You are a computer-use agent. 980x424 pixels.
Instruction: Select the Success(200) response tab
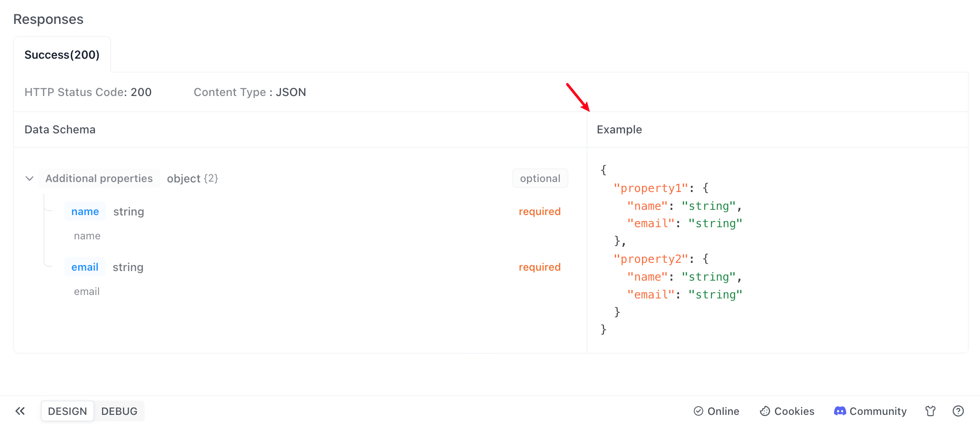[x=62, y=55]
